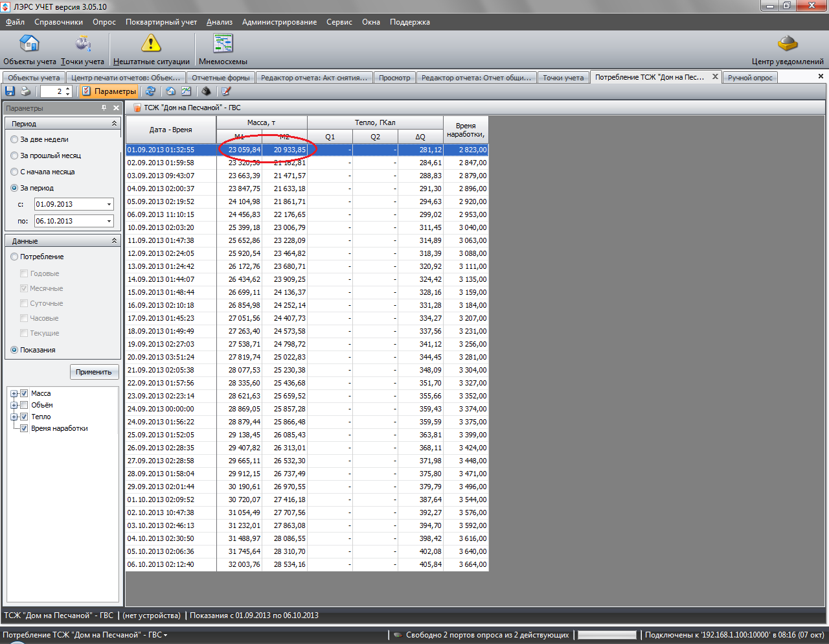Click the edit note pencil icon
The image size is (829, 644).
(x=226, y=91)
